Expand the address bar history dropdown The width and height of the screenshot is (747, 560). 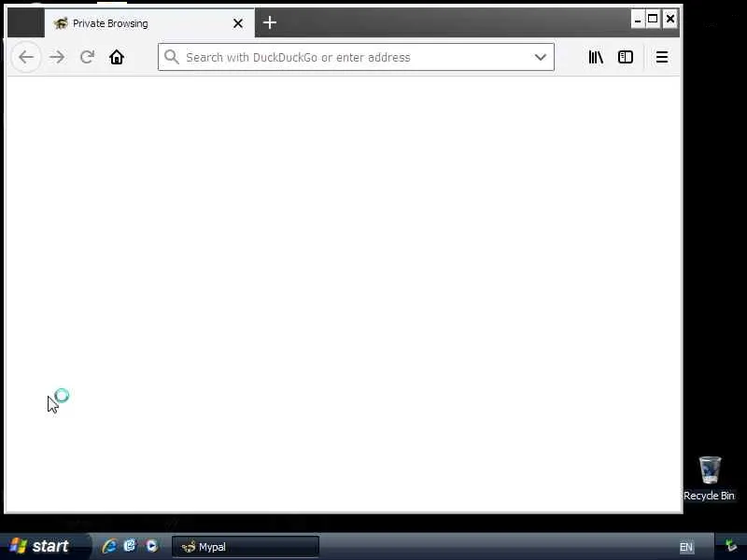point(541,57)
